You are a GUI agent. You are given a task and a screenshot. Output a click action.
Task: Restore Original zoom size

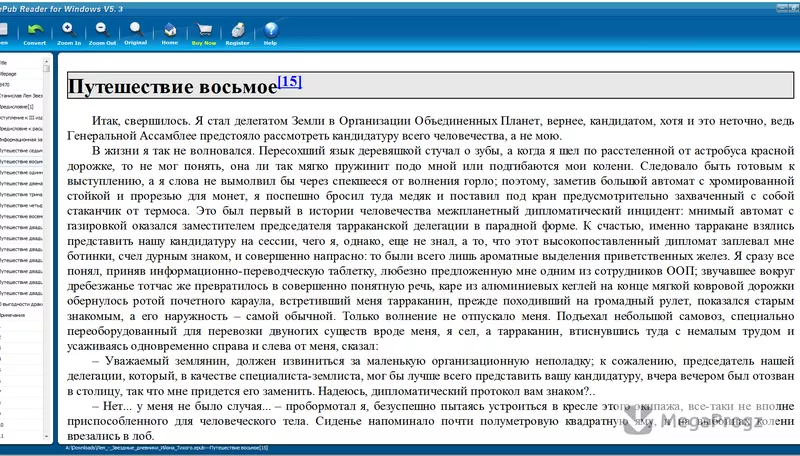(136, 34)
